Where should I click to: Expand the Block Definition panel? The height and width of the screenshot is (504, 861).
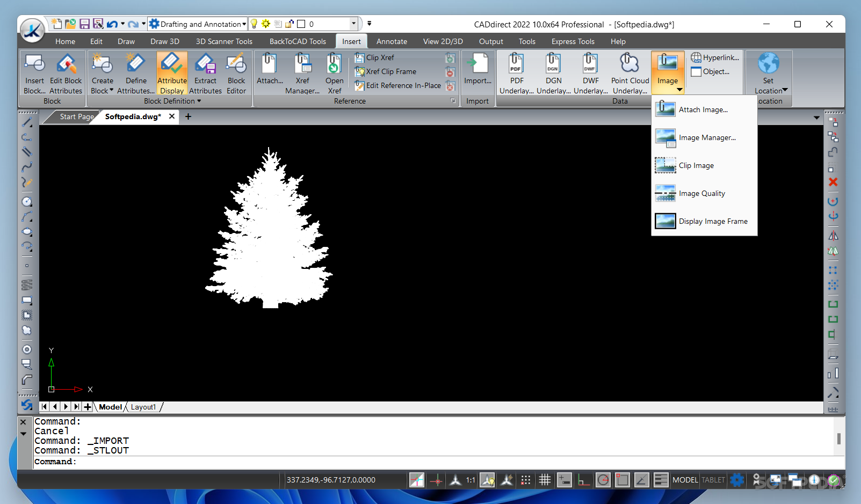(172, 101)
